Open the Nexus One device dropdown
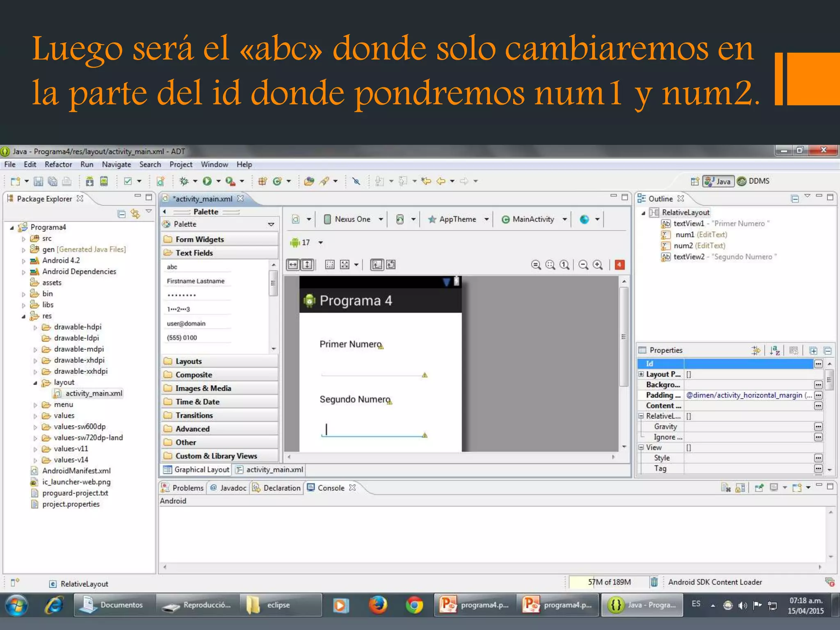The height and width of the screenshot is (630, 840). tap(353, 219)
